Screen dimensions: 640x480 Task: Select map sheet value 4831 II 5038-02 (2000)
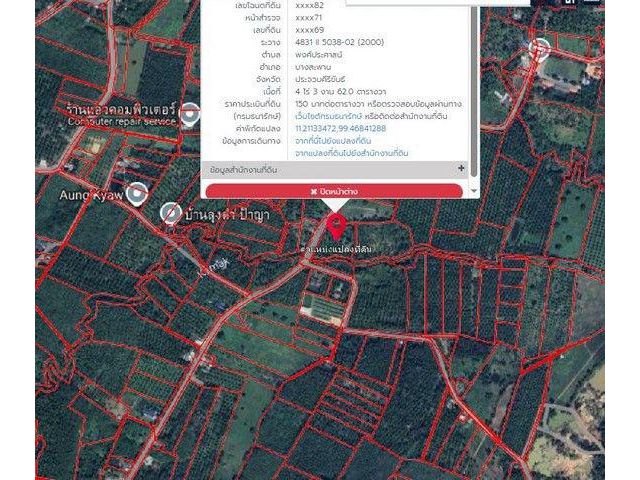(340, 42)
